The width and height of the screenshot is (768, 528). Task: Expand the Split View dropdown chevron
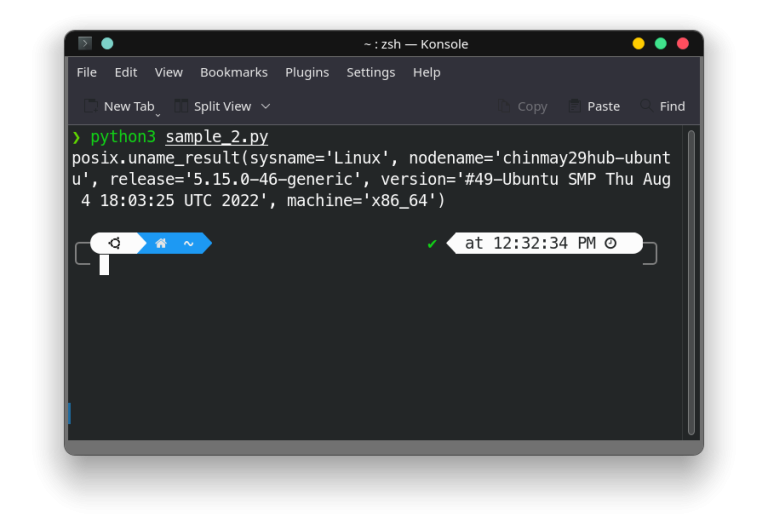coord(265,106)
